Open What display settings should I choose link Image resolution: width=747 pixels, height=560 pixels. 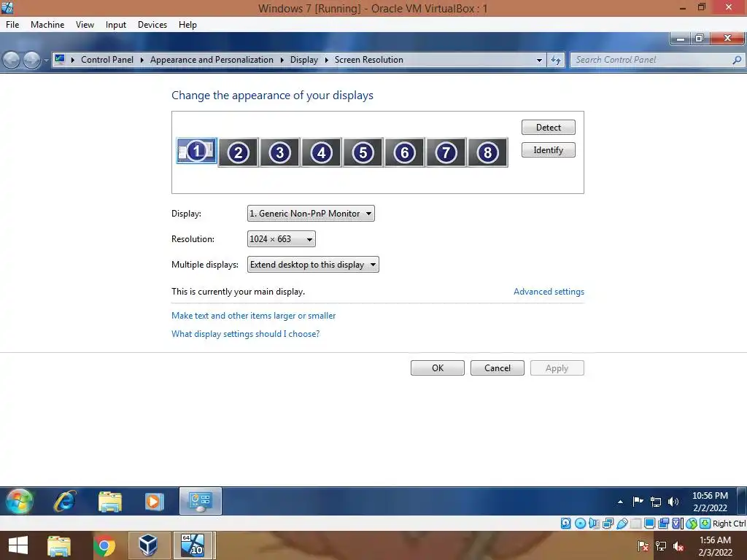point(245,334)
